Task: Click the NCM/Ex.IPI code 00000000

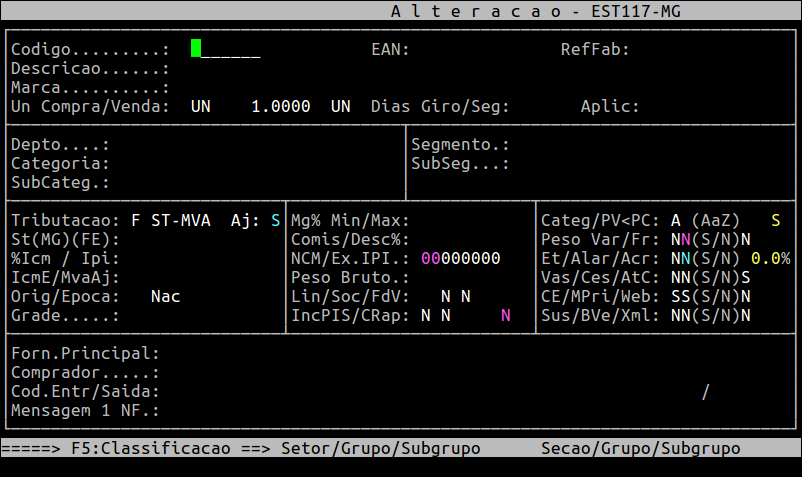Action: tap(460, 258)
